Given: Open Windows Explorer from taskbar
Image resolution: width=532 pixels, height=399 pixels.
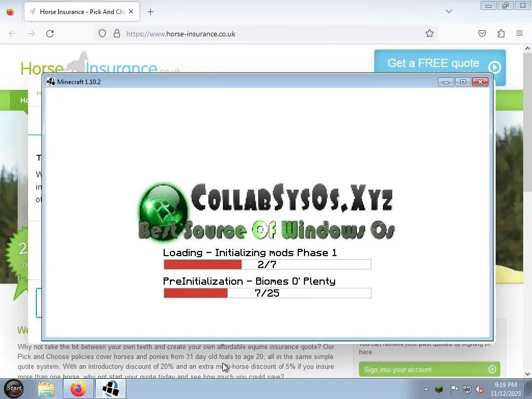Looking at the screenshot, I should [46, 389].
